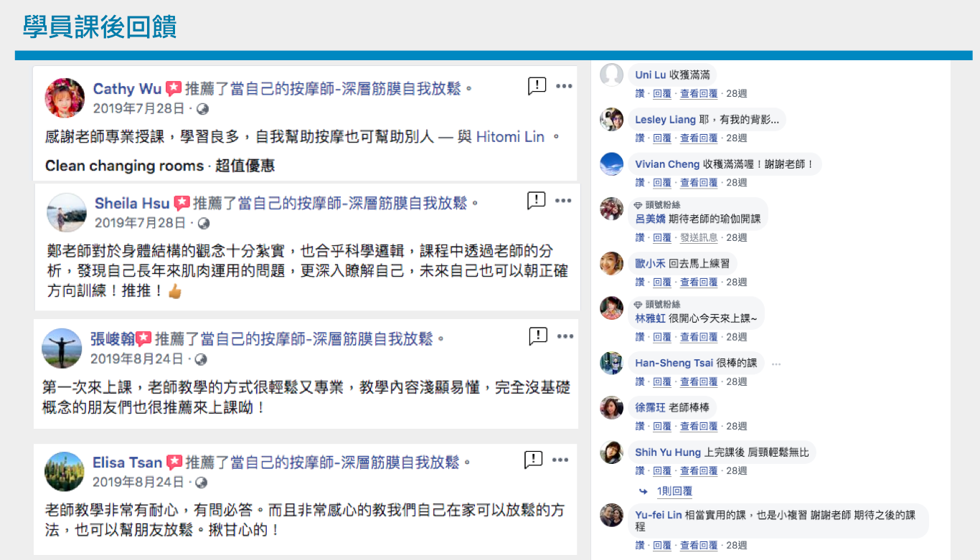Click the recommendation star badge beside Elisa Tsan
This screenshot has height=560, width=980.
point(174,462)
